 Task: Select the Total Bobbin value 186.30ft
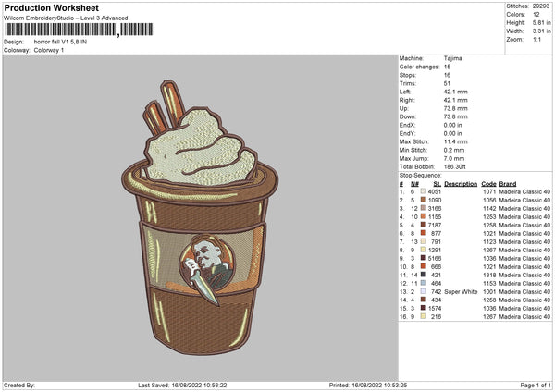pyautogui.click(x=455, y=166)
